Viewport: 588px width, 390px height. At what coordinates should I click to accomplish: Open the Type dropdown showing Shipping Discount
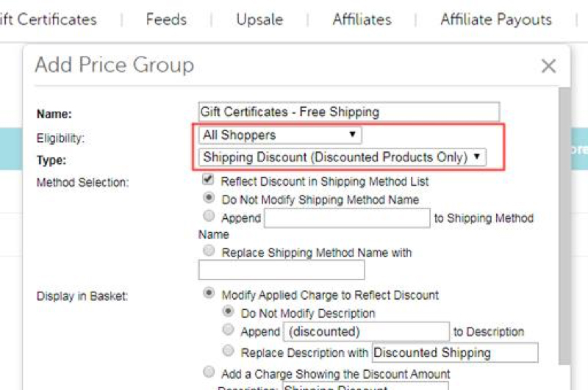point(343,157)
